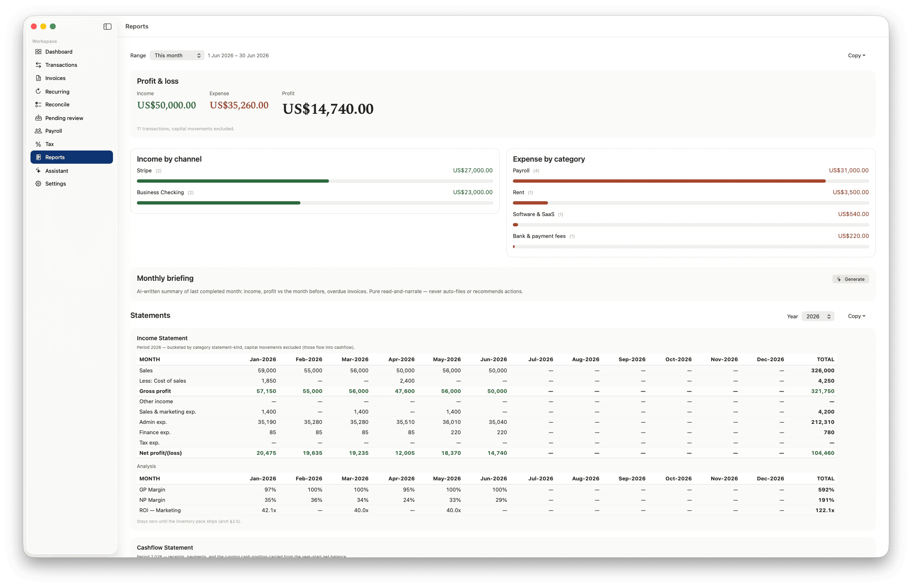Click the Pending review inbox icon

click(x=38, y=118)
